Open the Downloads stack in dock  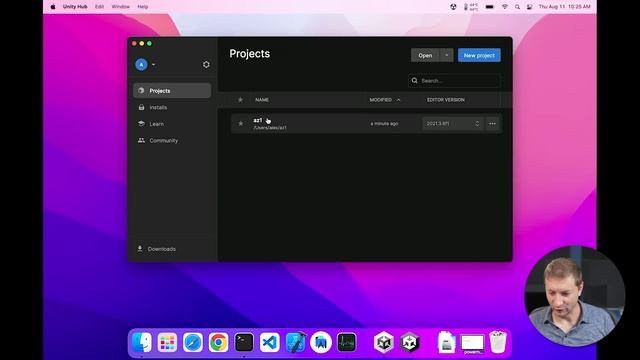pyautogui.click(x=447, y=342)
